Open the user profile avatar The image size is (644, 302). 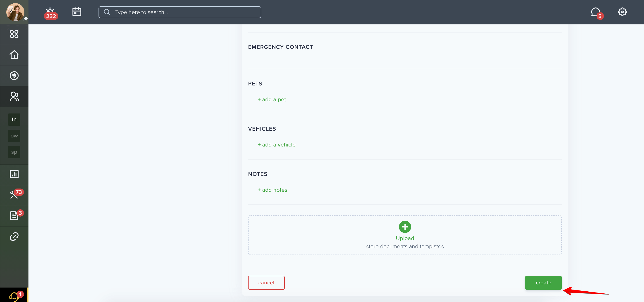click(15, 12)
